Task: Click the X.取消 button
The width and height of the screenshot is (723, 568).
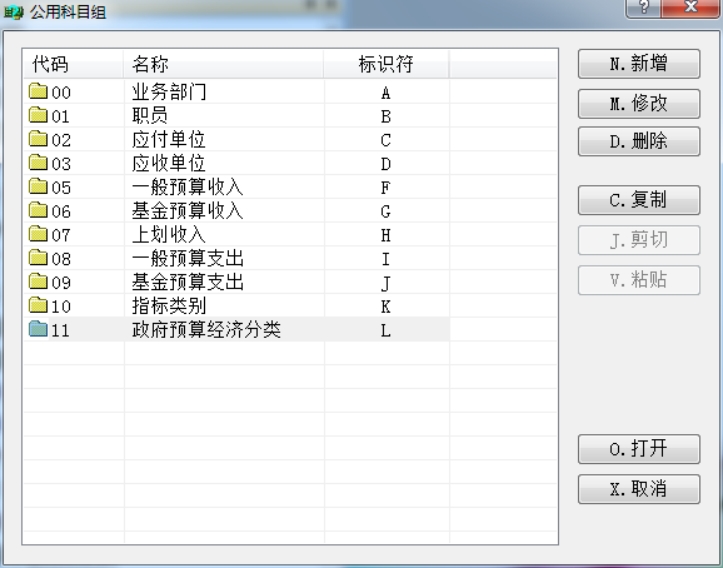Action: (x=639, y=489)
